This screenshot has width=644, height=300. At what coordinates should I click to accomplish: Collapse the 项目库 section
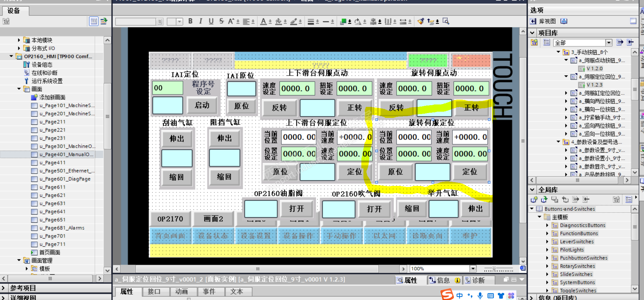[533, 33]
